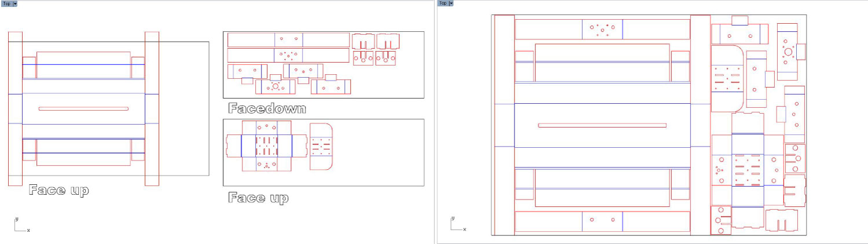
Task: Select the long horizontal slot in left viewport
Action: 83,108
